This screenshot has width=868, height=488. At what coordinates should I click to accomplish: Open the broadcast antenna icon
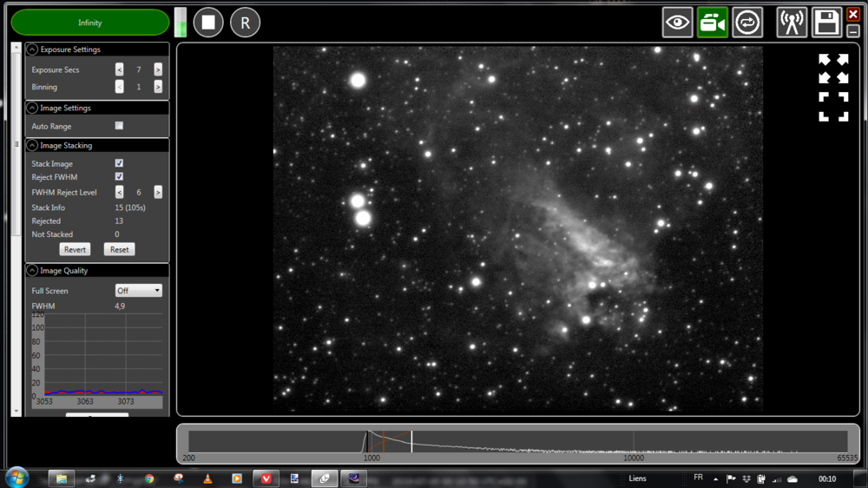coord(792,23)
